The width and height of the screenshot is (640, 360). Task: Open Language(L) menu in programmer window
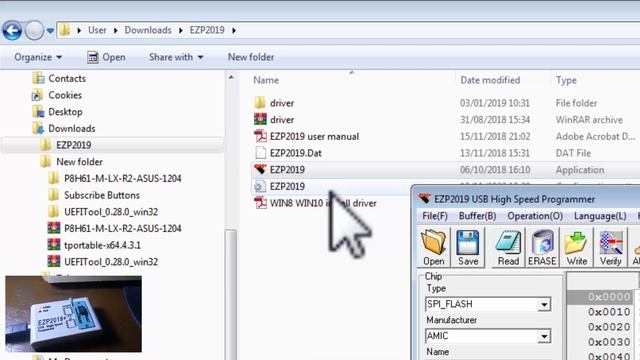coord(600,216)
